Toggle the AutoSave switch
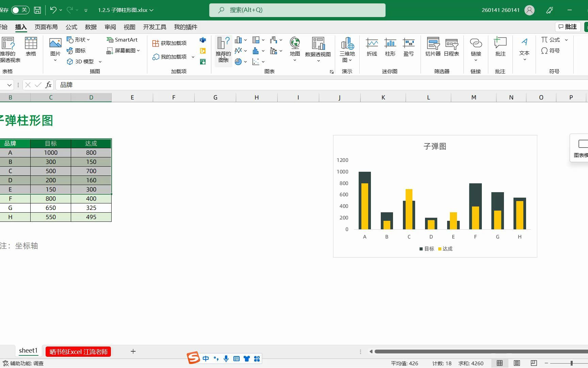The height and width of the screenshot is (368, 588). 20,10
